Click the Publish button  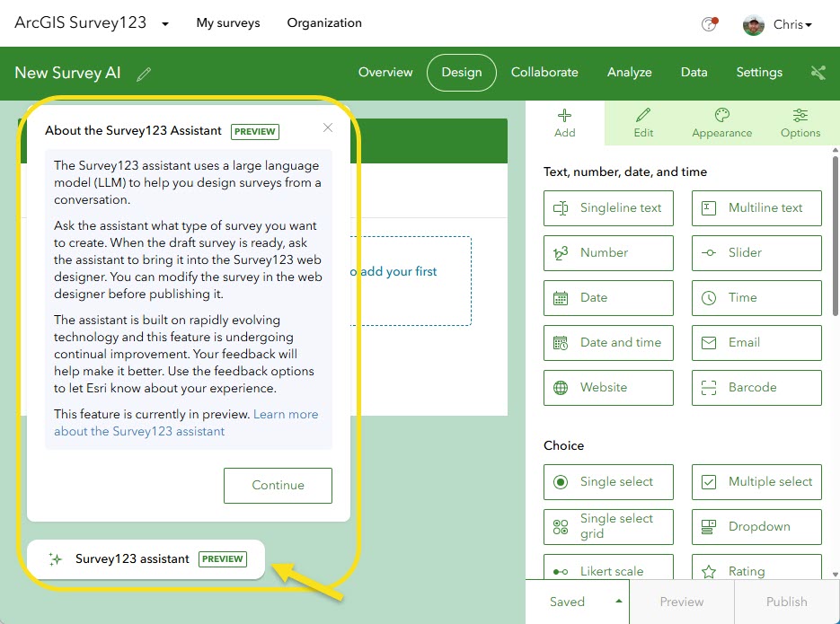click(x=786, y=602)
